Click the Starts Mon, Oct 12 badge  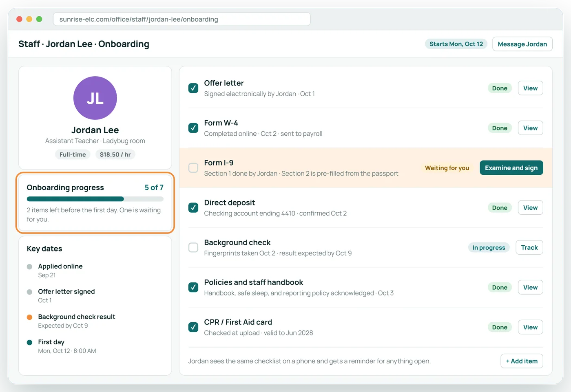pos(456,44)
